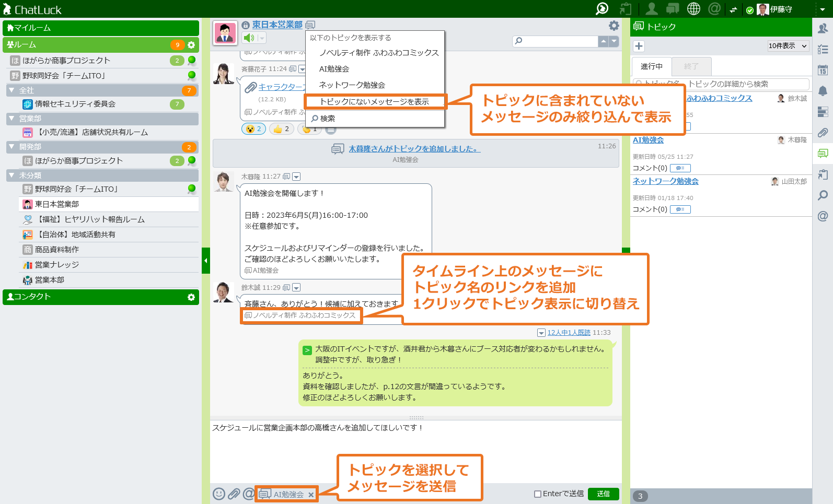This screenshot has height=504, width=833.
Task: Open mentions with the header @ icon
Action: [714, 8]
